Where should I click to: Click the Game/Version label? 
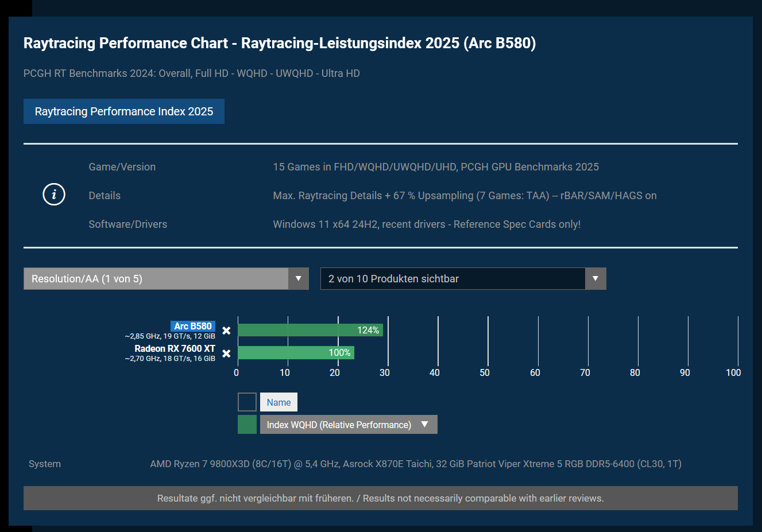[x=122, y=167]
